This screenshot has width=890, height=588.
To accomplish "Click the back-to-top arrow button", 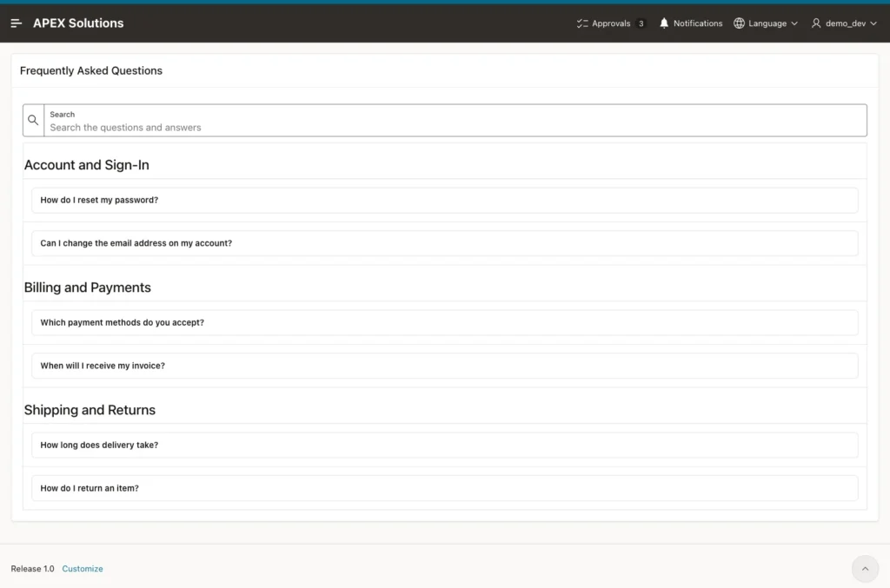I will 865,568.
